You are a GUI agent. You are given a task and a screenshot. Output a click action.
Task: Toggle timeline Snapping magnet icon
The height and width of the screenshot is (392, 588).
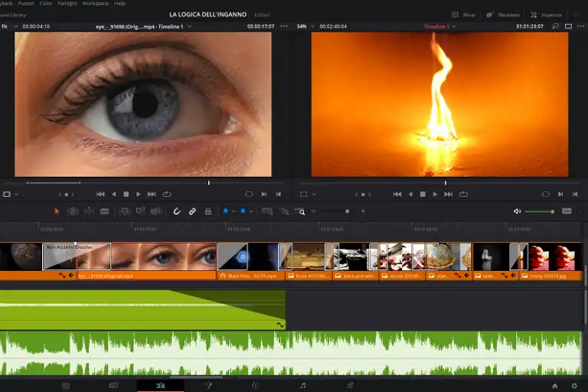point(177,211)
